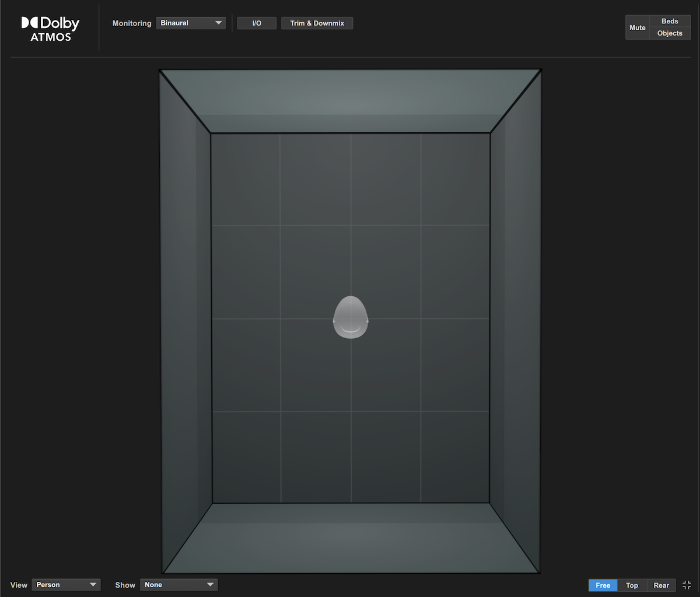The height and width of the screenshot is (597, 700).
Task: Toggle muting of Objects
Action: 669,33
